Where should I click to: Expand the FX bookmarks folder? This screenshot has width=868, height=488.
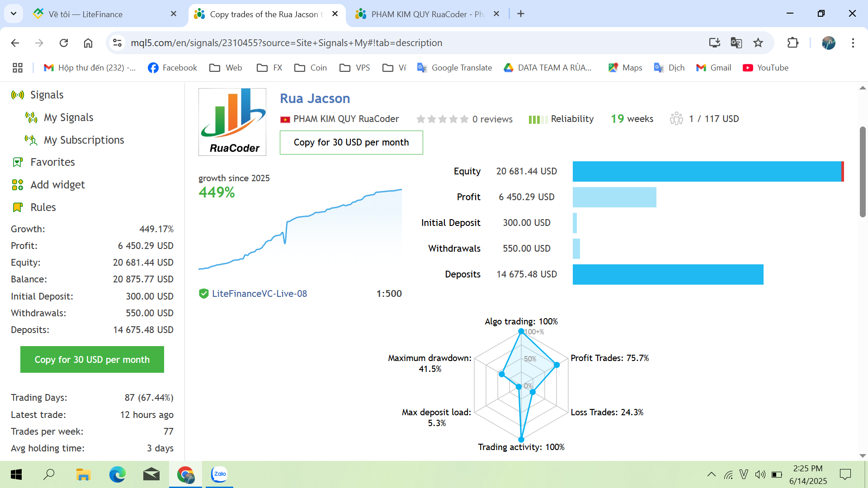tap(269, 68)
